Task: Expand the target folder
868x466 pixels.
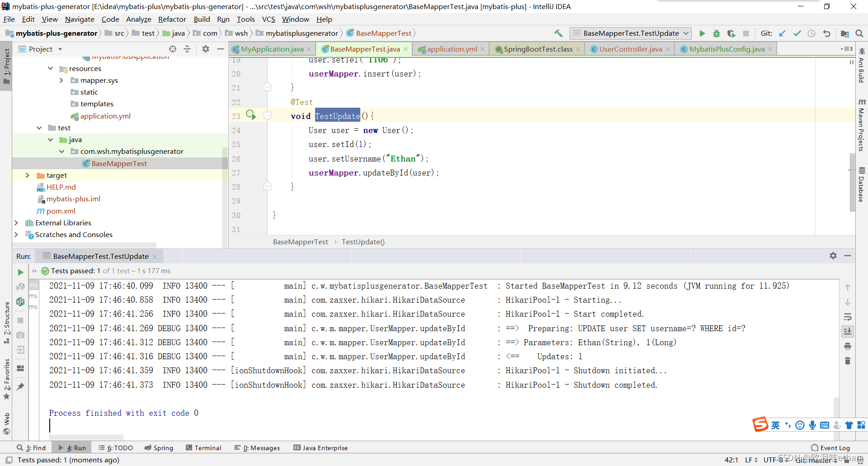Action: pos(28,175)
